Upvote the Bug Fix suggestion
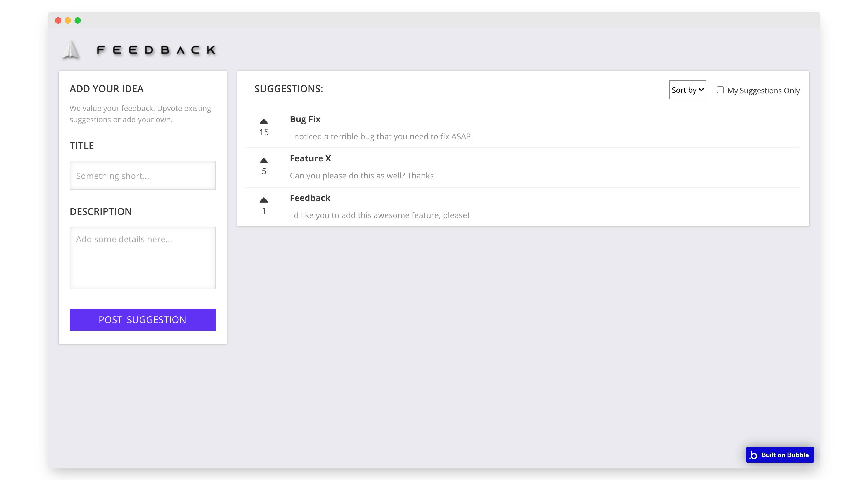The height and width of the screenshot is (480, 868). 264,122
